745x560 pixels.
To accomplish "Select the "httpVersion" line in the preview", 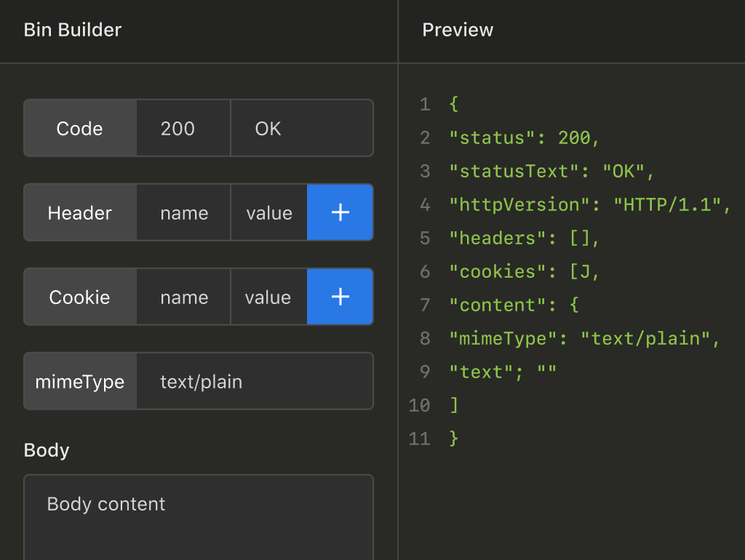I will [x=589, y=204].
